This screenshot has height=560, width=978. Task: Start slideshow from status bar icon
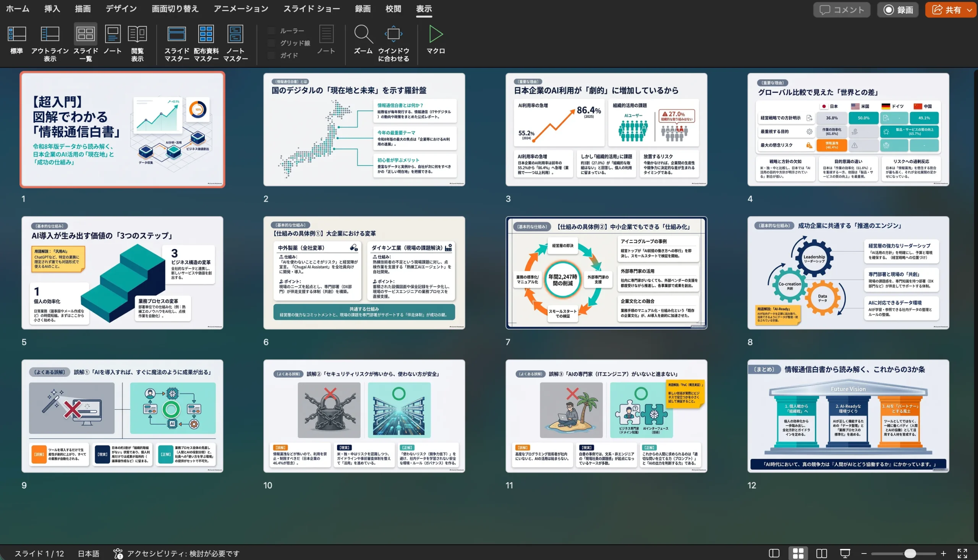(845, 554)
